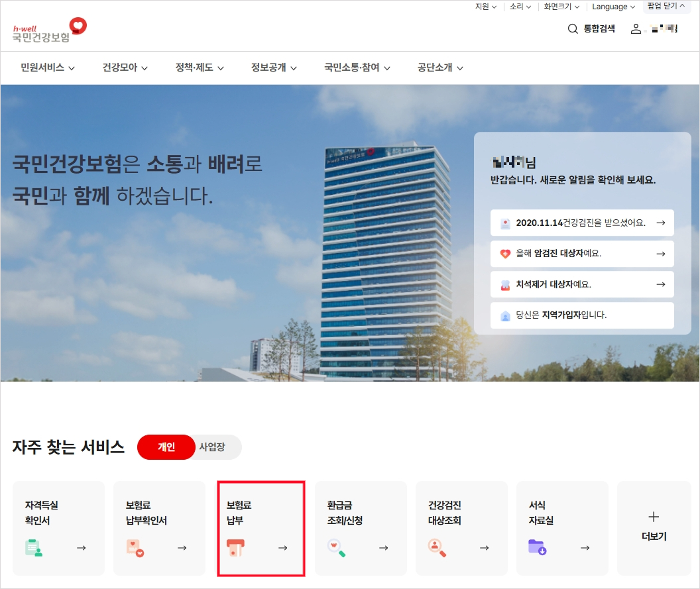Click arrow on 자격득실 확인서 card
This screenshot has height=589, width=700.
(x=82, y=548)
